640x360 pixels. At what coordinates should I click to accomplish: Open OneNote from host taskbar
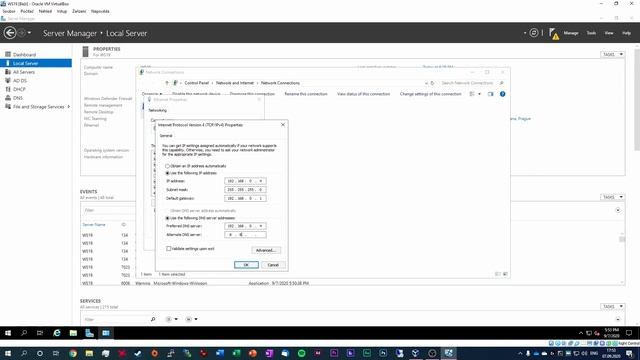(269, 353)
